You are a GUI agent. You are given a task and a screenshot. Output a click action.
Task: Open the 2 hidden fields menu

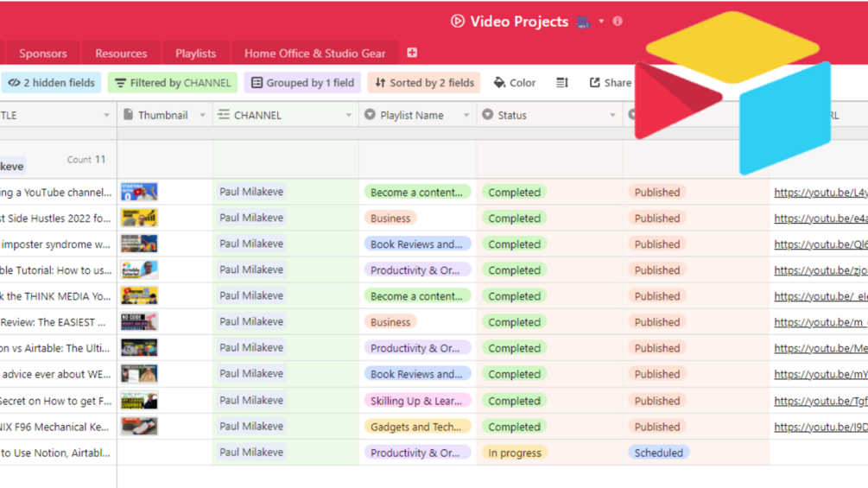point(51,82)
